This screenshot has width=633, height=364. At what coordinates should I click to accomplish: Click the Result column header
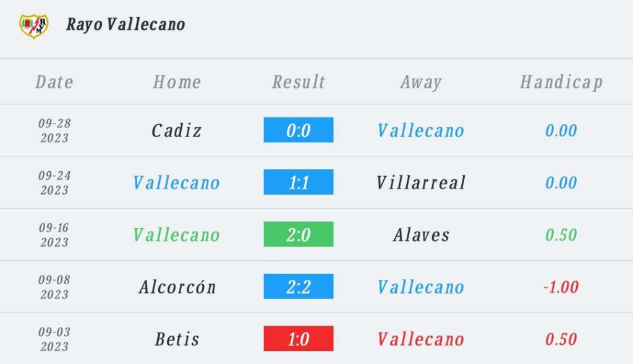click(x=299, y=82)
